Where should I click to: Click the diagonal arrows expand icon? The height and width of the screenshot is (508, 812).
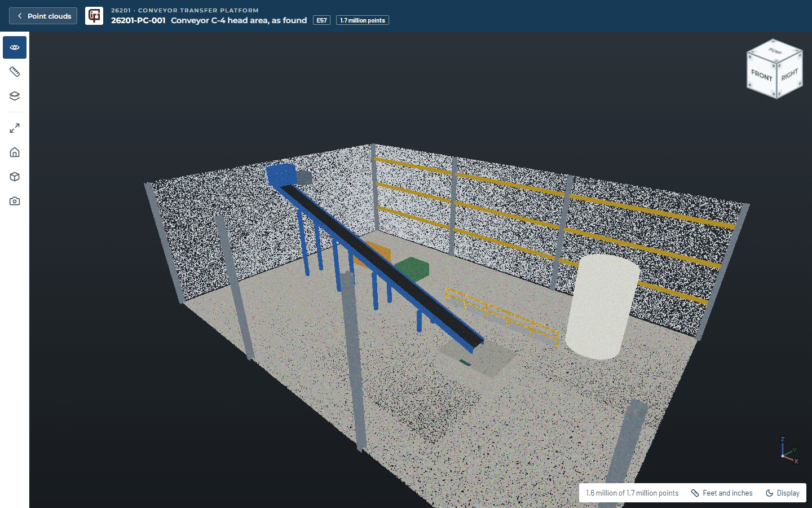click(x=15, y=128)
